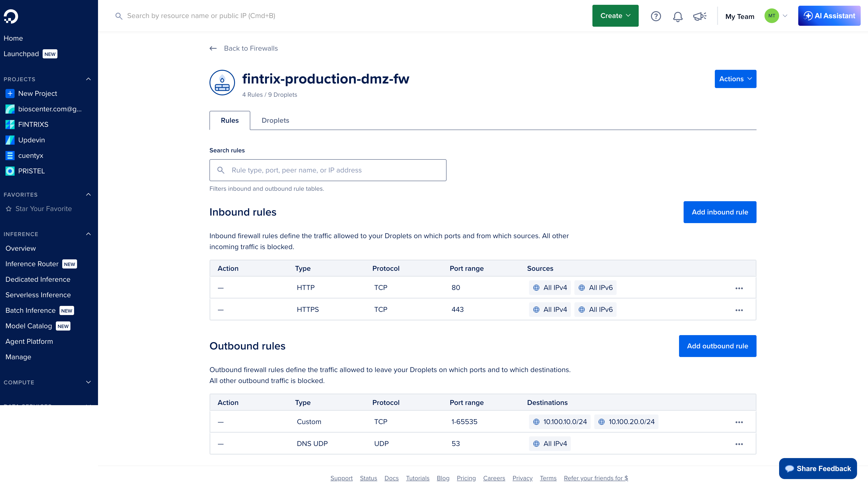Open the HTTP rule's three-dot menu
The image size is (868, 490).
pos(739,288)
